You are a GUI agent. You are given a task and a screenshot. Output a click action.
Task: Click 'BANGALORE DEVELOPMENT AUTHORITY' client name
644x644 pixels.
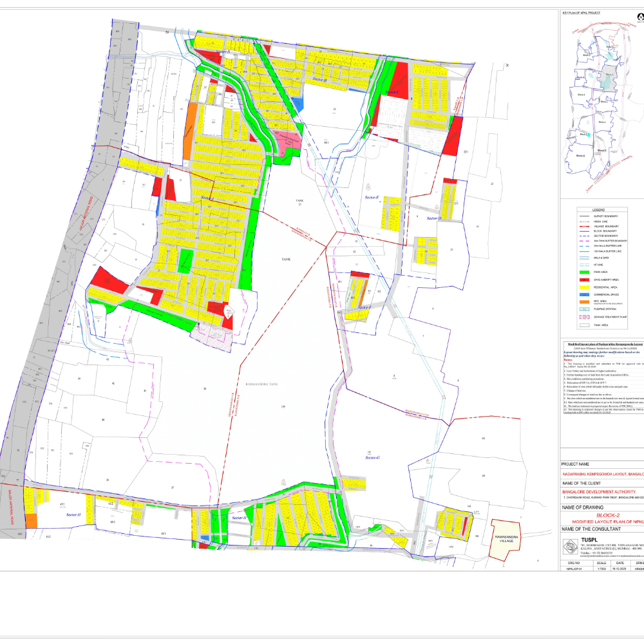click(599, 491)
